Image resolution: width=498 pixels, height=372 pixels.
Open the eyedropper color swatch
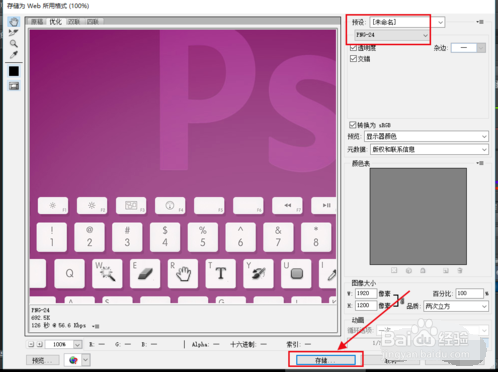click(x=14, y=71)
